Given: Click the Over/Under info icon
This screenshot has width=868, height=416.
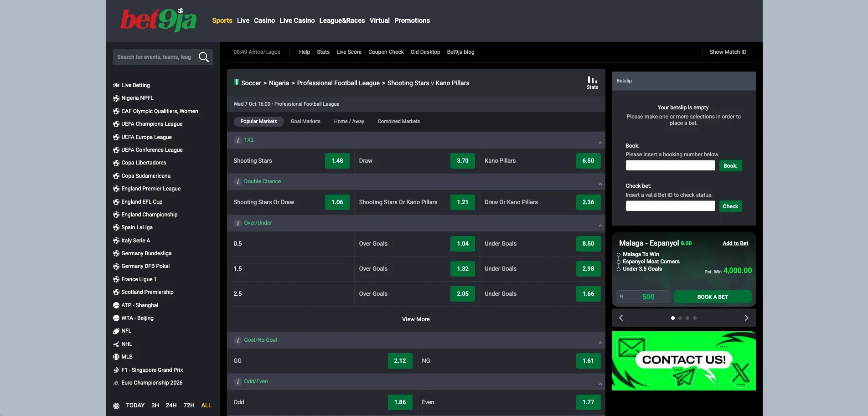Looking at the screenshot, I should 238,223.
